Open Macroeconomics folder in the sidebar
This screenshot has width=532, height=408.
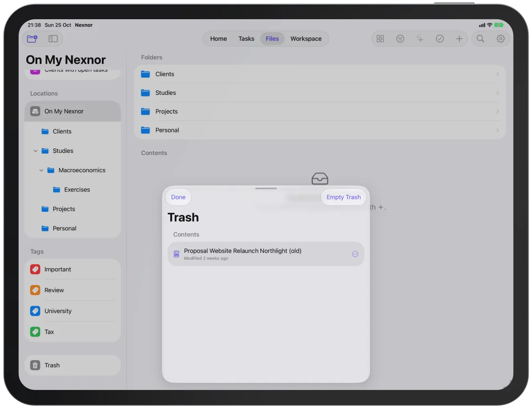pyautogui.click(x=73, y=170)
